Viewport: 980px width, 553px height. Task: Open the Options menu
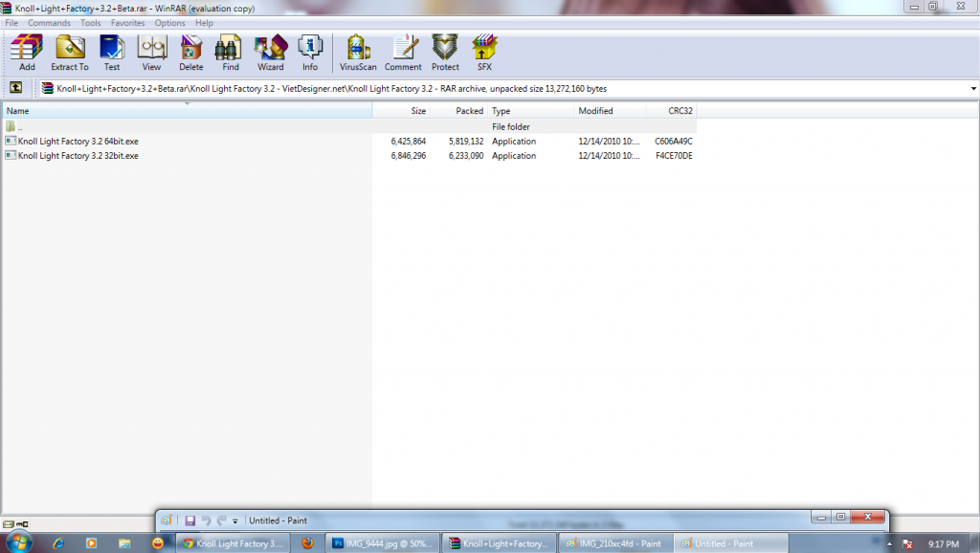click(170, 23)
